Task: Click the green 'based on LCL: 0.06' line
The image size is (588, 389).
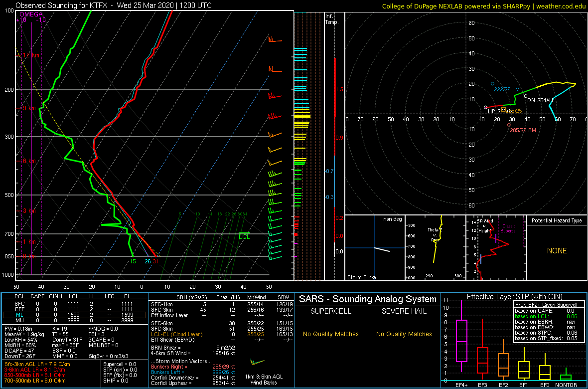Action: point(546,317)
